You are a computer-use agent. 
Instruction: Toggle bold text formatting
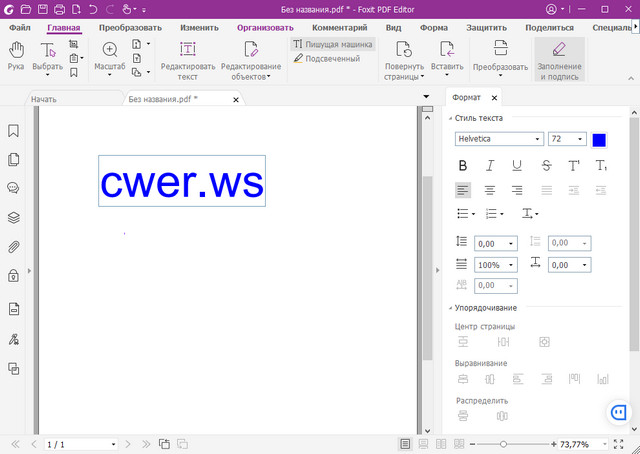[462, 165]
